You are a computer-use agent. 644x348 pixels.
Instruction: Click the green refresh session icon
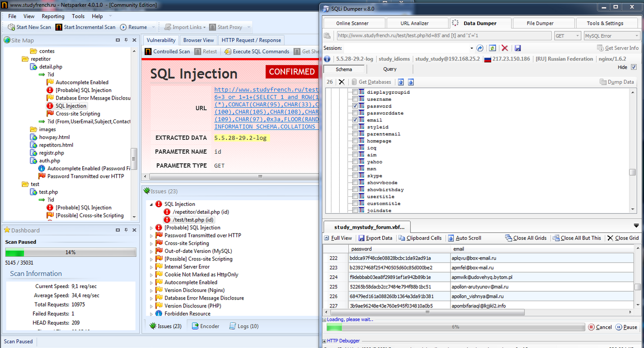pos(492,48)
